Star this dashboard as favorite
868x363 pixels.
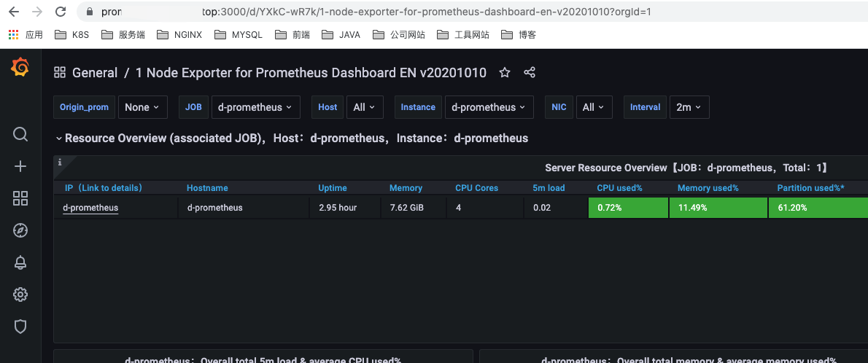coord(504,72)
